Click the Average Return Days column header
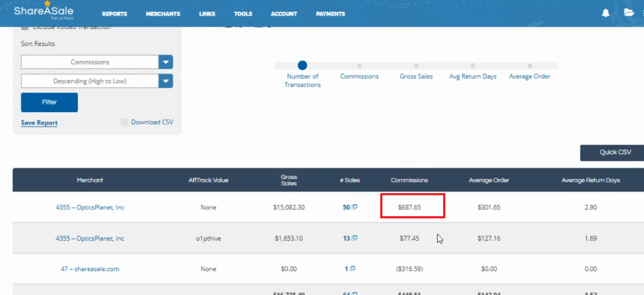The image size is (644, 295). pos(591,180)
